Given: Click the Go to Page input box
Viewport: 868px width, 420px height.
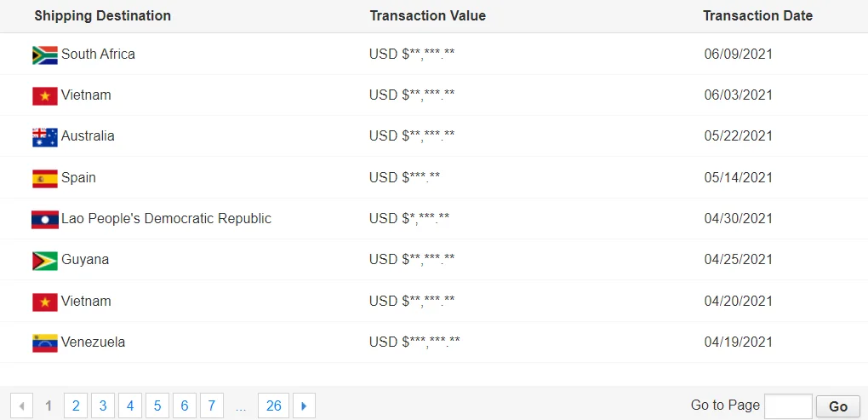Looking at the screenshot, I should [x=788, y=406].
